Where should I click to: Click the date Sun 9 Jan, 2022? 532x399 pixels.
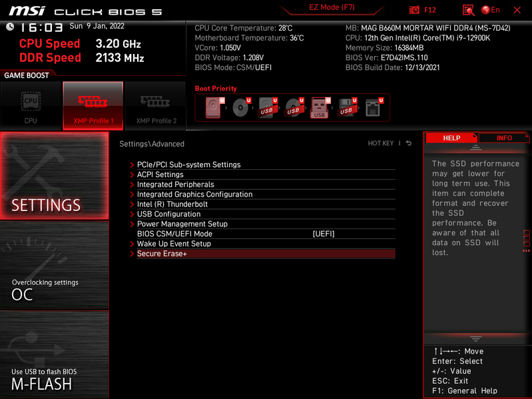click(x=97, y=26)
